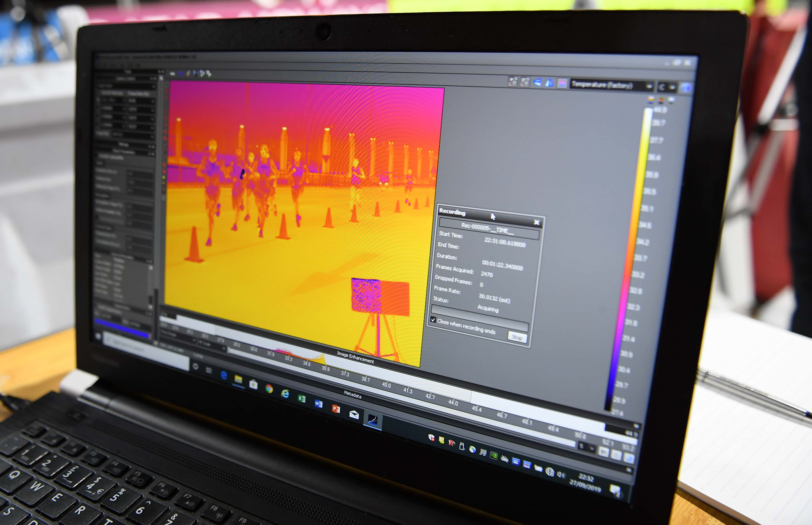This screenshot has height=525, width=812.
Task: Click the blue horizontal flip image icon
Action: pos(538,82)
